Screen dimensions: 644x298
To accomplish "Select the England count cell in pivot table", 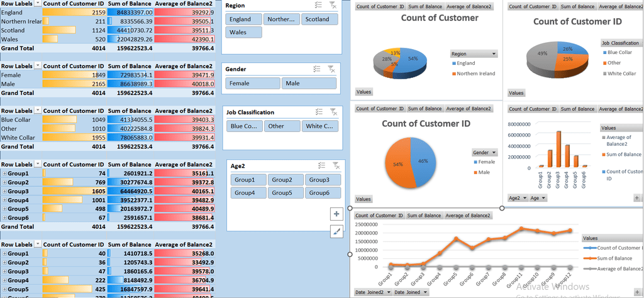I will coord(74,13).
